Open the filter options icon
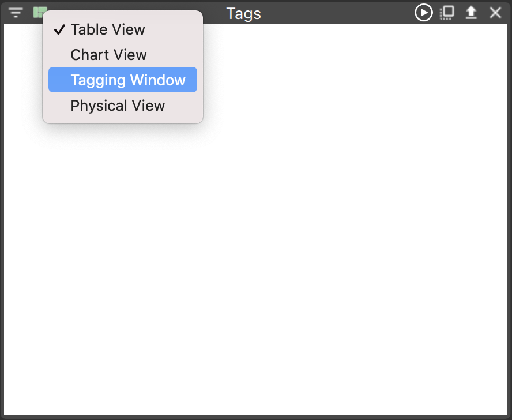Image resolution: width=512 pixels, height=420 pixels. [x=16, y=13]
